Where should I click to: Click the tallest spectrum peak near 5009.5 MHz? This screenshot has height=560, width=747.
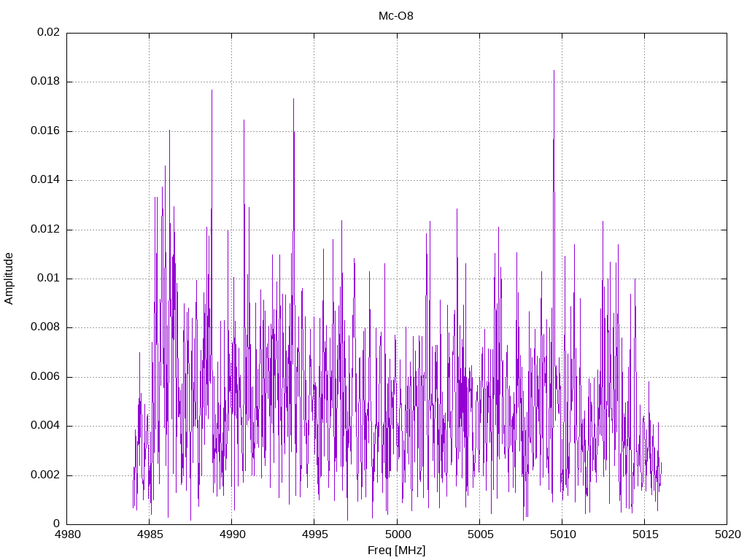554,71
